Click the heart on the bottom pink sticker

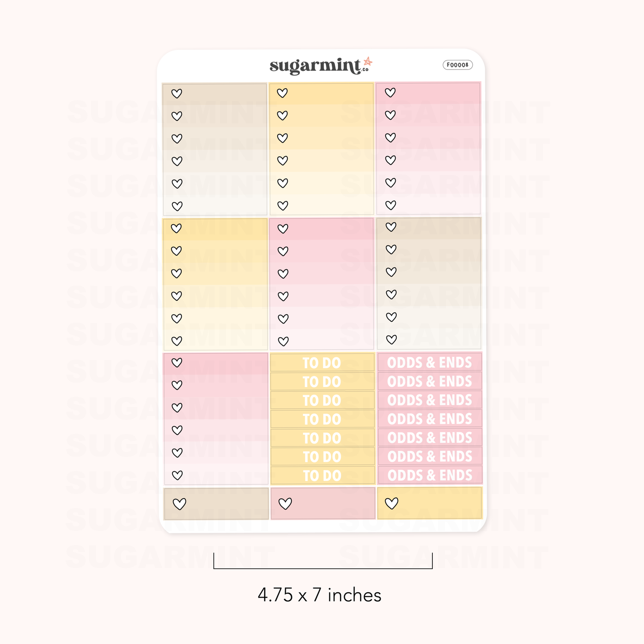(x=285, y=504)
